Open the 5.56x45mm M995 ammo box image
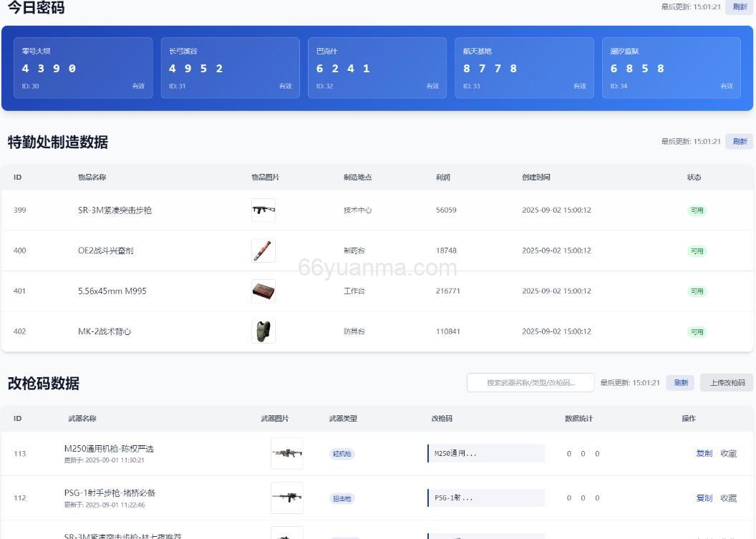The image size is (756, 539). 263,291
